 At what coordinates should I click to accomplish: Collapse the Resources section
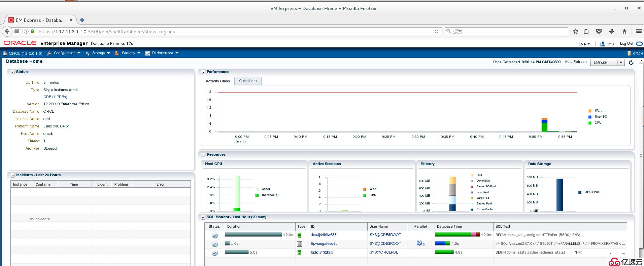[203, 155]
